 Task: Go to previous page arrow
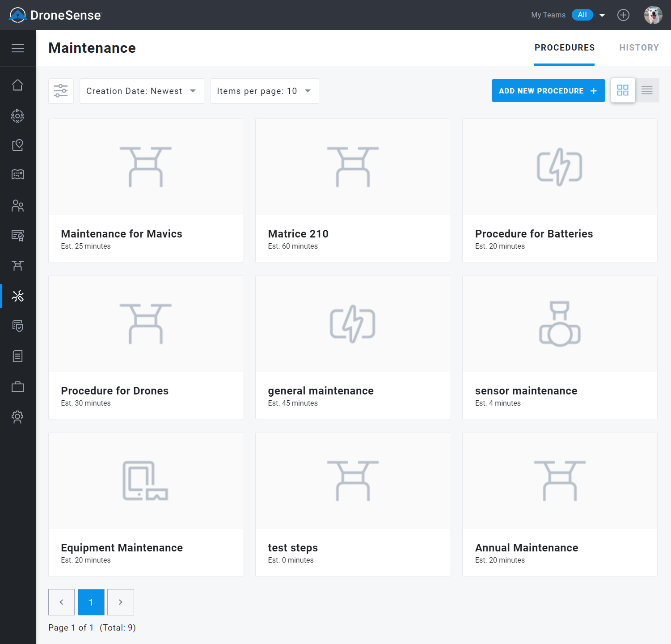tap(61, 602)
